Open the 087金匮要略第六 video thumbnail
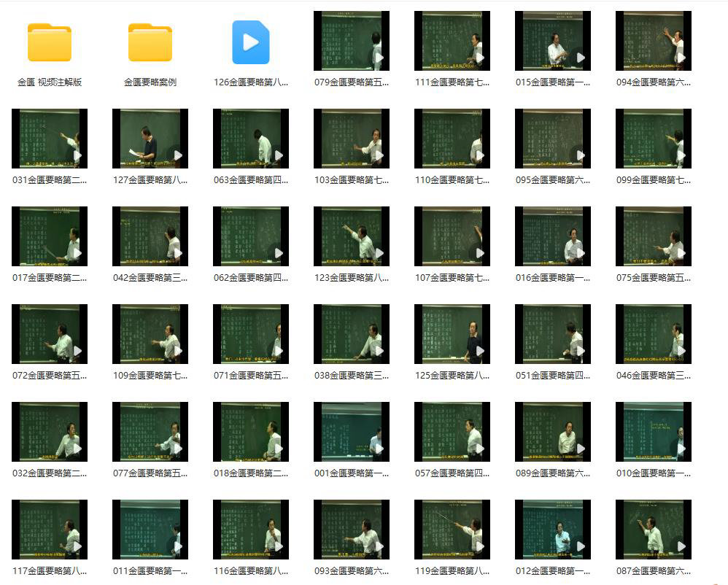Screen dimensions: 728x585 pyautogui.click(x=654, y=530)
